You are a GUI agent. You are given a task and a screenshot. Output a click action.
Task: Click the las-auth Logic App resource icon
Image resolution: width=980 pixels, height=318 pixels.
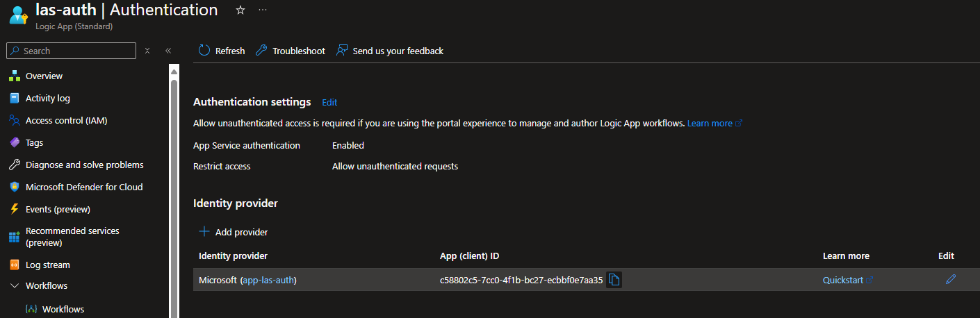pos(18,15)
